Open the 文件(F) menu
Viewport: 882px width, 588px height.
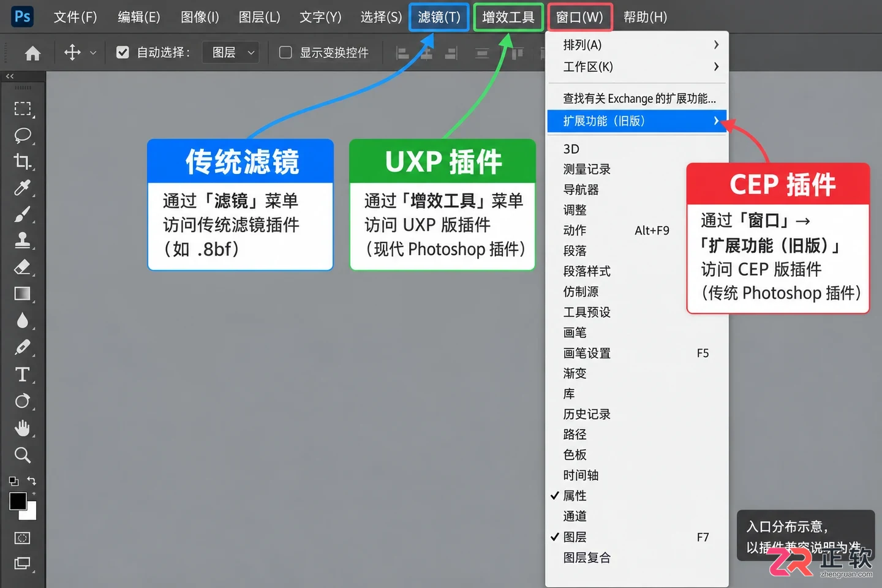tap(75, 17)
